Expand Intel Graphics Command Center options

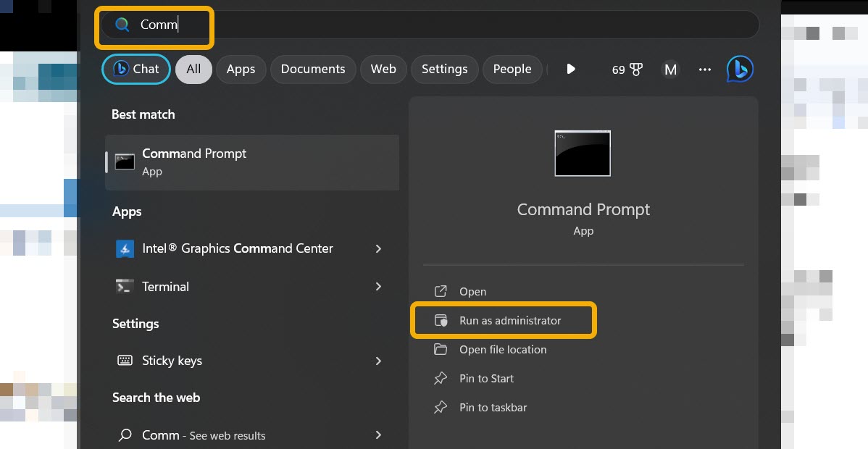pos(377,248)
